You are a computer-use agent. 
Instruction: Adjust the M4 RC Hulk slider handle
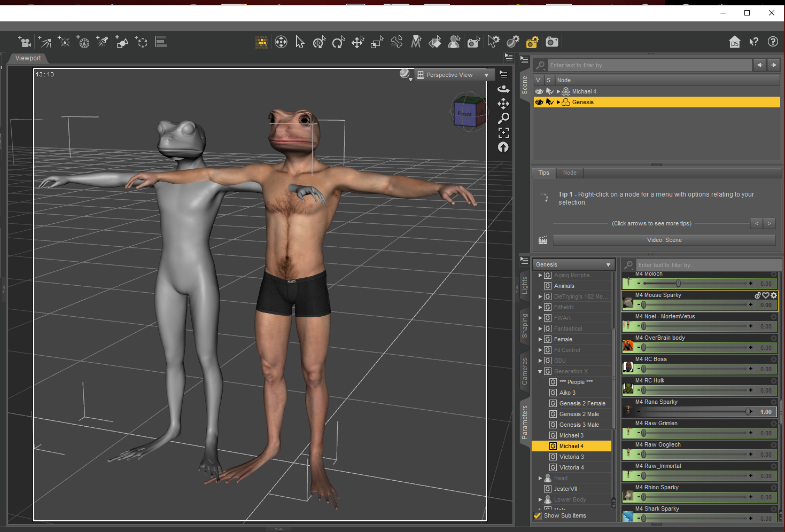pos(643,390)
